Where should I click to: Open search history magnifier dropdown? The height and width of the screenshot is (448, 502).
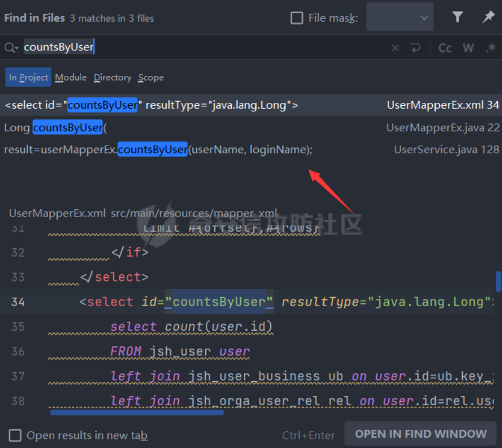11,47
